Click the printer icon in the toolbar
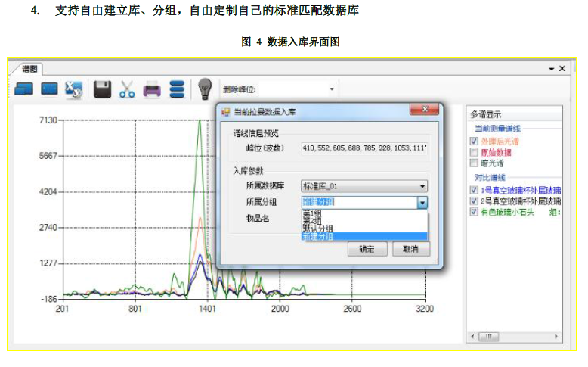The width and height of the screenshot is (588, 367). 152,89
